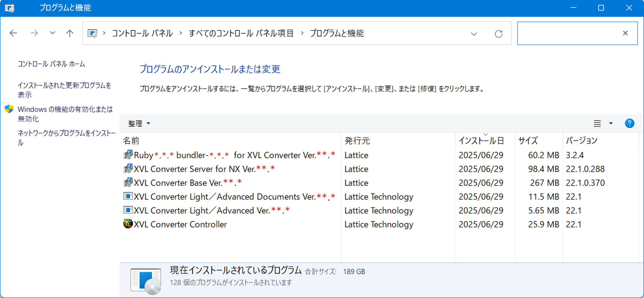Open コントロール パネル breadcrumb
Image resolution: width=644 pixels, height=298 pixels.
(x=142, y=33)
